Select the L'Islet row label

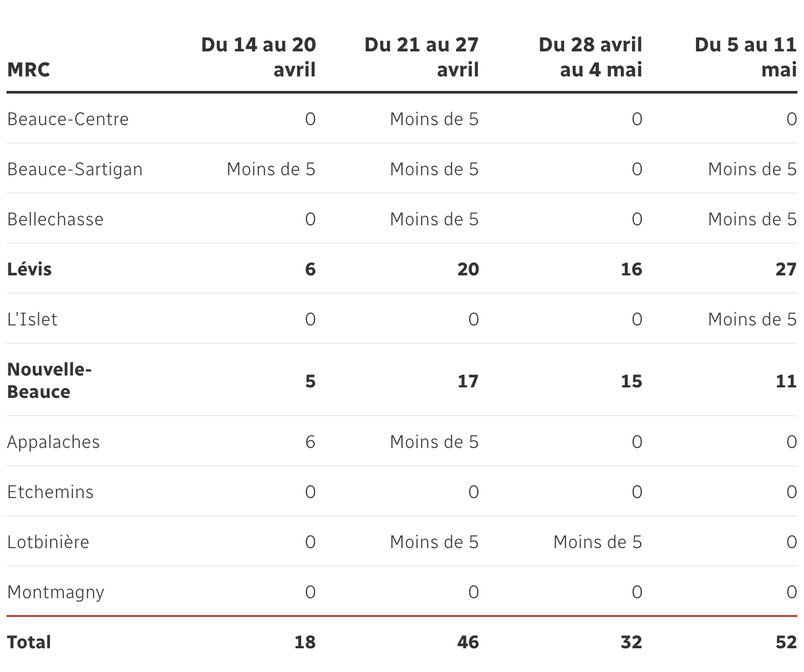32,320
